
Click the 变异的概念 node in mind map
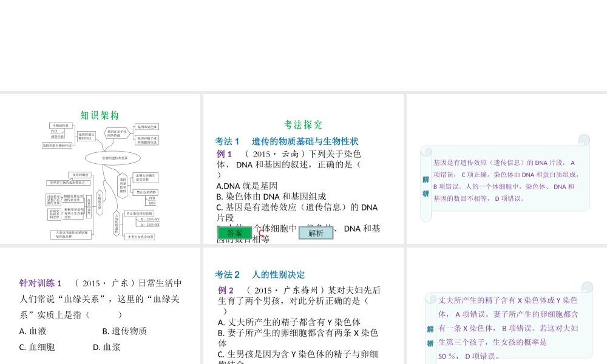(80, 175)
